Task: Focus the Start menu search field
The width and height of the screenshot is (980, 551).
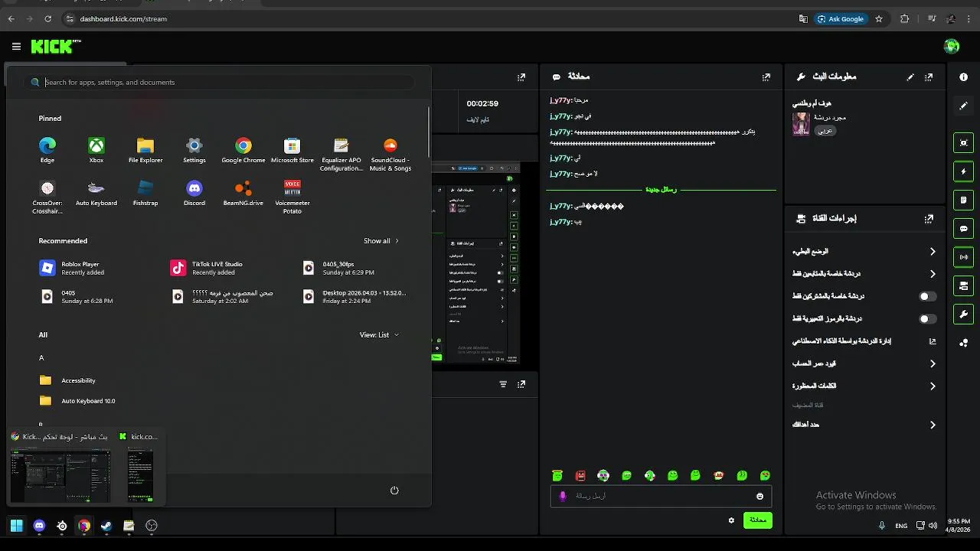Action: pyautogui.click(x=221, y=82)
